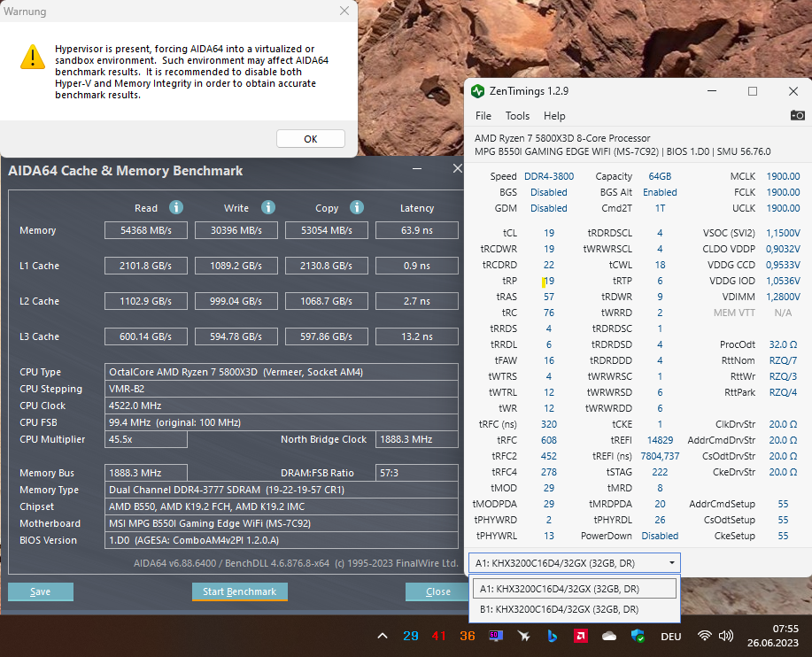Open the monitor tray icon
The width and height of the screenshot is (812, 657).
[x=496, y=636]
